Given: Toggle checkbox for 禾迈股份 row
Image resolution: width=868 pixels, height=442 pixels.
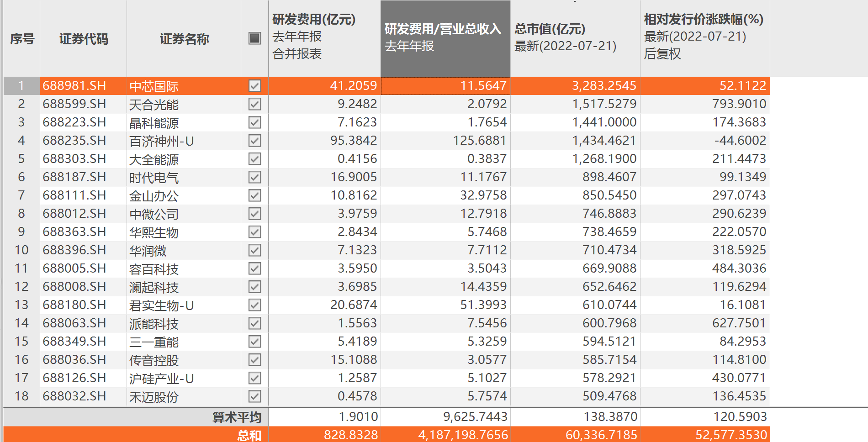Looking at the screenshot, I should (x=254, y=396).
